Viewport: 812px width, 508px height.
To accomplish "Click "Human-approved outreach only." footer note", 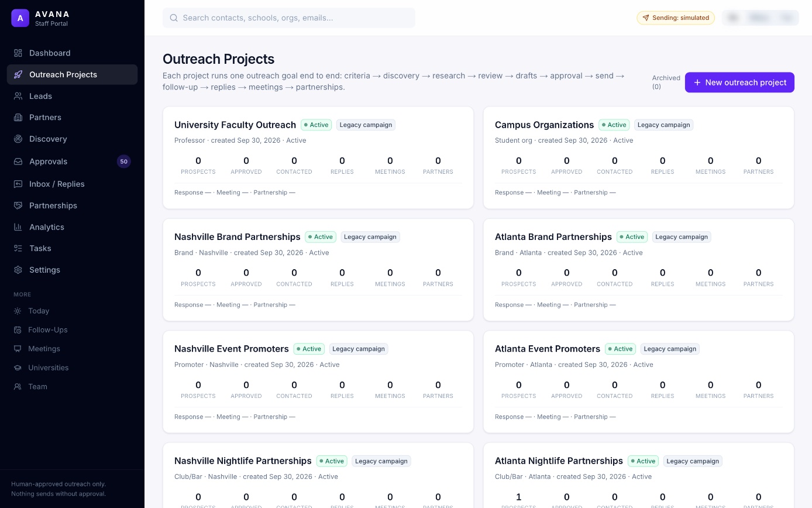I will click(x=59, y=484).
